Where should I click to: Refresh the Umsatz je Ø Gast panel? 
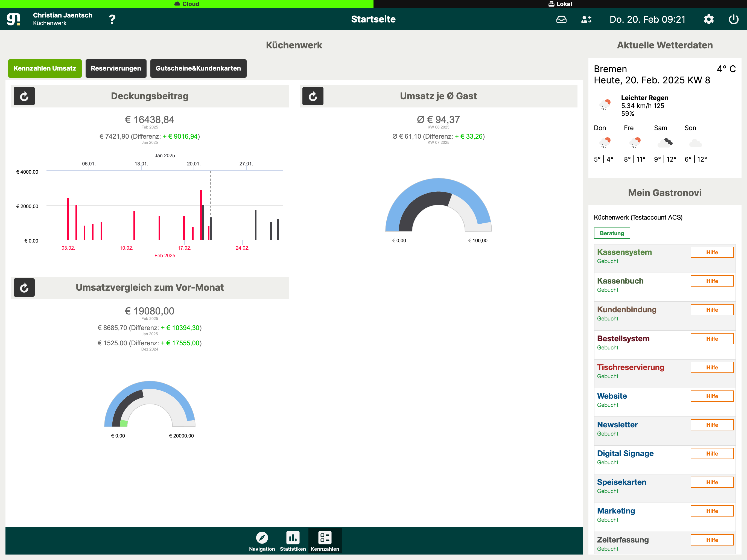tap(312, 96)
